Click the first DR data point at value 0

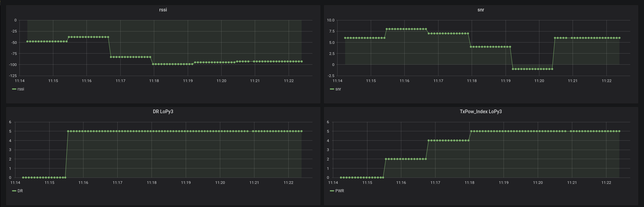23,178
